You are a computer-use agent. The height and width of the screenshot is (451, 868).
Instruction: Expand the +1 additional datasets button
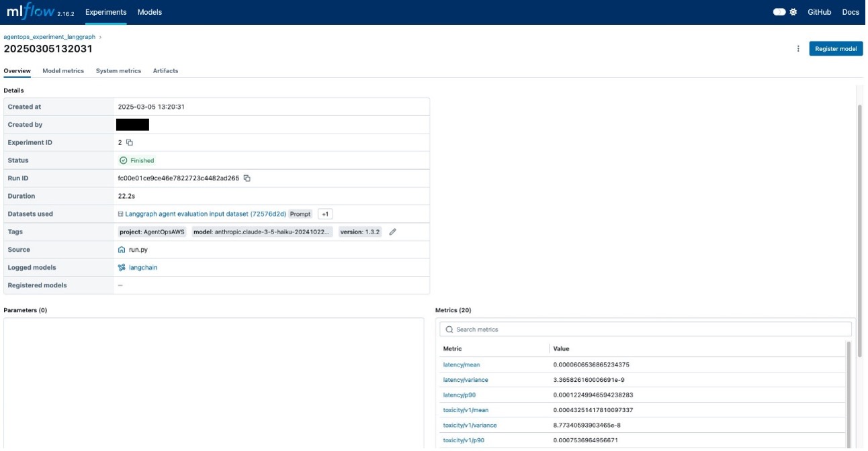tap(325, 214)
